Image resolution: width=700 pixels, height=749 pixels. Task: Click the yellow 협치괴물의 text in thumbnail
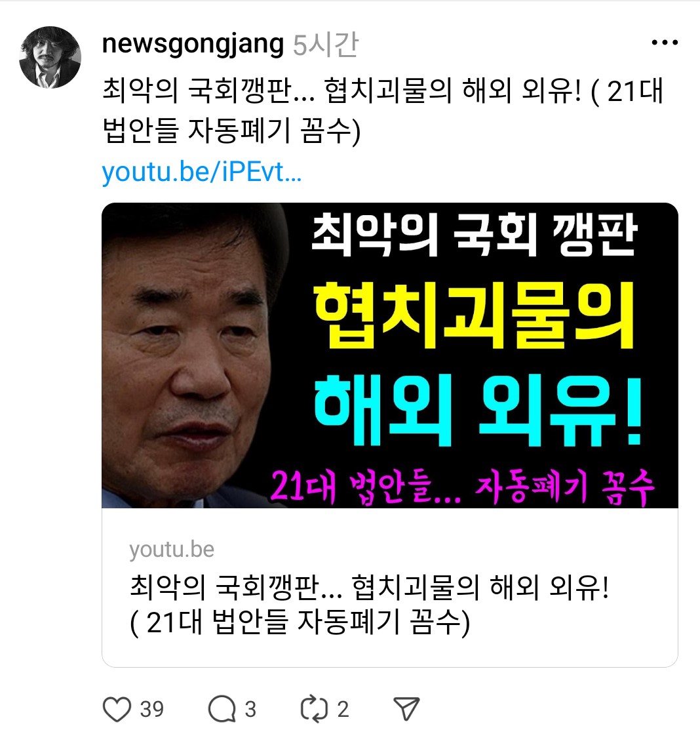pos(473,315)
